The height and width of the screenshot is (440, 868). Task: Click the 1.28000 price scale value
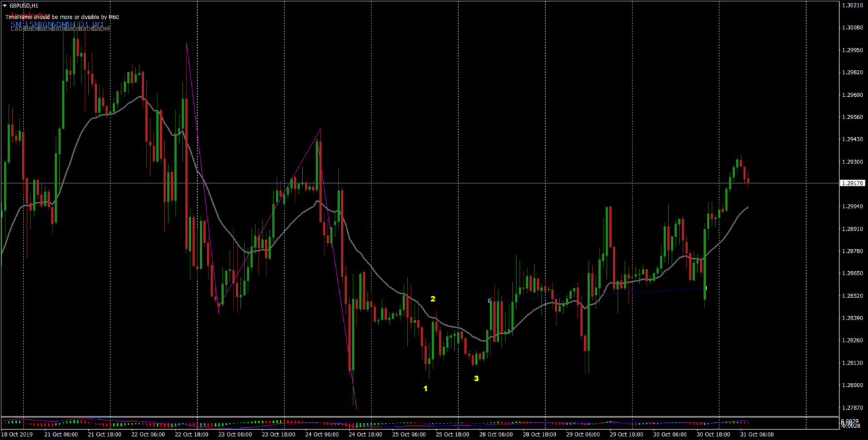(853, 385)
